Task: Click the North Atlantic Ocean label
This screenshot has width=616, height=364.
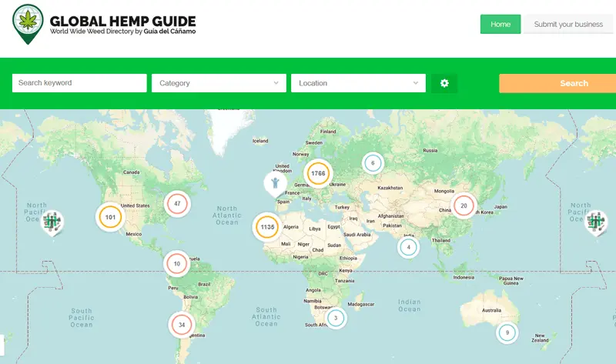Action: coord(227,215)
